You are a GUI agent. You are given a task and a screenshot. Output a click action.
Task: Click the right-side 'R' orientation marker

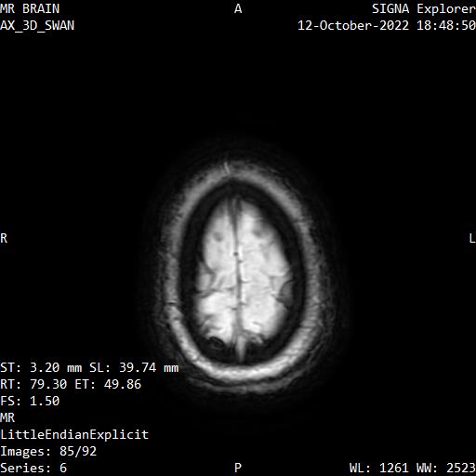tap(4, 238)
